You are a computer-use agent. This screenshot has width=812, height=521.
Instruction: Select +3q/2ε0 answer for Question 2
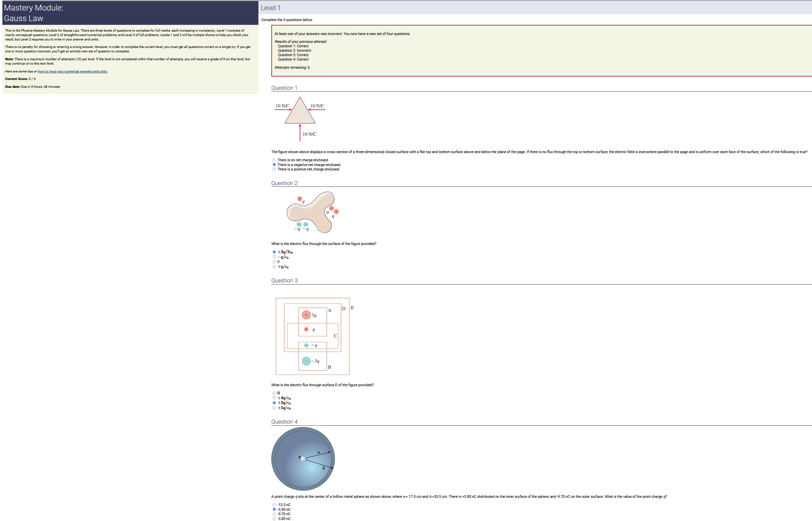(x=274, y=252)
